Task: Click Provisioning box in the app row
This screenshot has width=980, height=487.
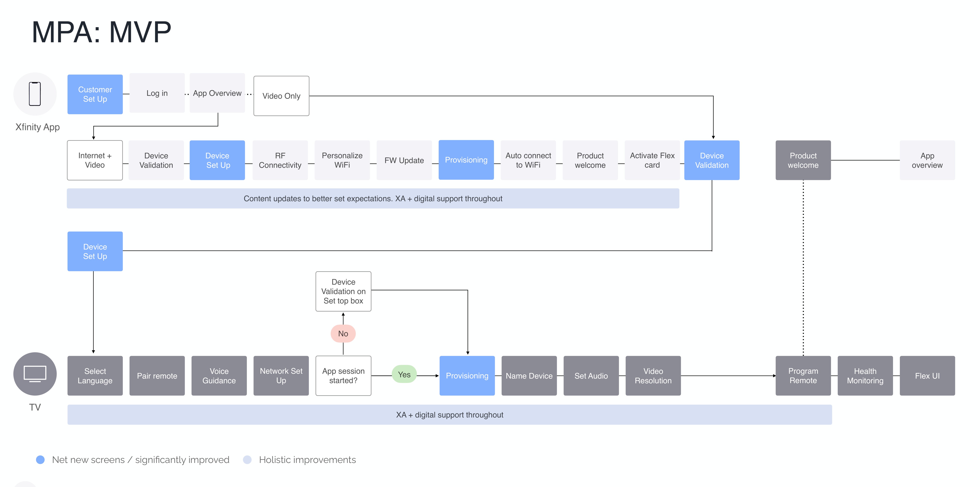Action: 466,160
